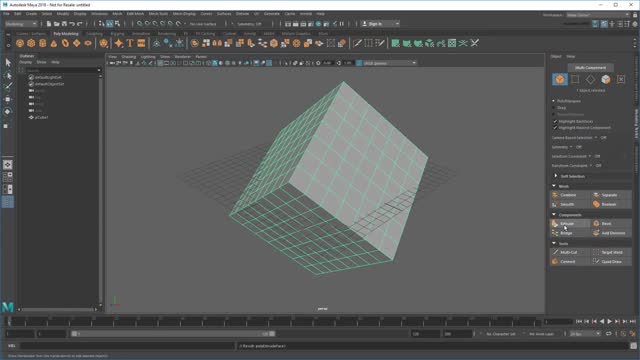Toggle single-pane layout icon in toolbox
The width and height of the screenshot is (640, 360).
click(x=8, y=164)
